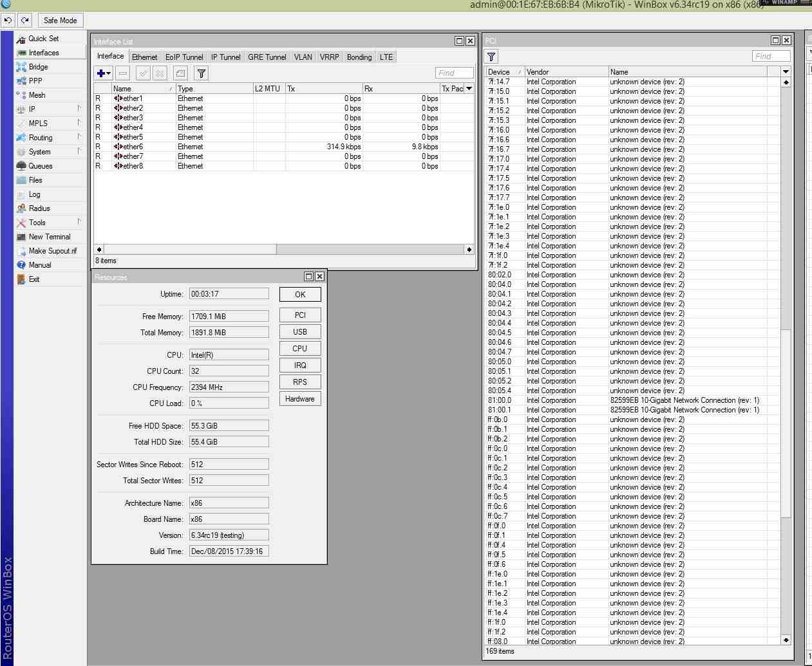
Task: Open Queues from the sidebar
Action: coord(41,166)
